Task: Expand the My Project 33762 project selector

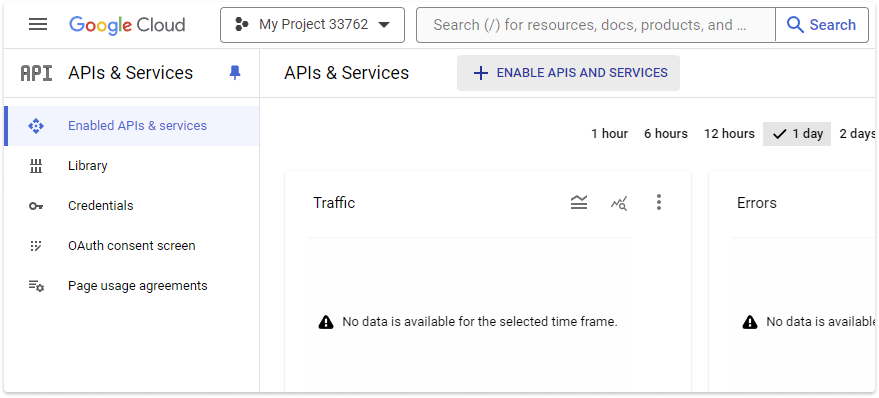Action: click(x=312, y=25)
